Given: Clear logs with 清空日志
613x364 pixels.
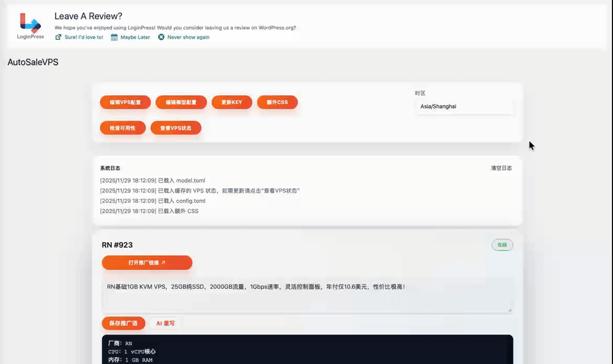Looking at the screenshot, I should [501, 168].
